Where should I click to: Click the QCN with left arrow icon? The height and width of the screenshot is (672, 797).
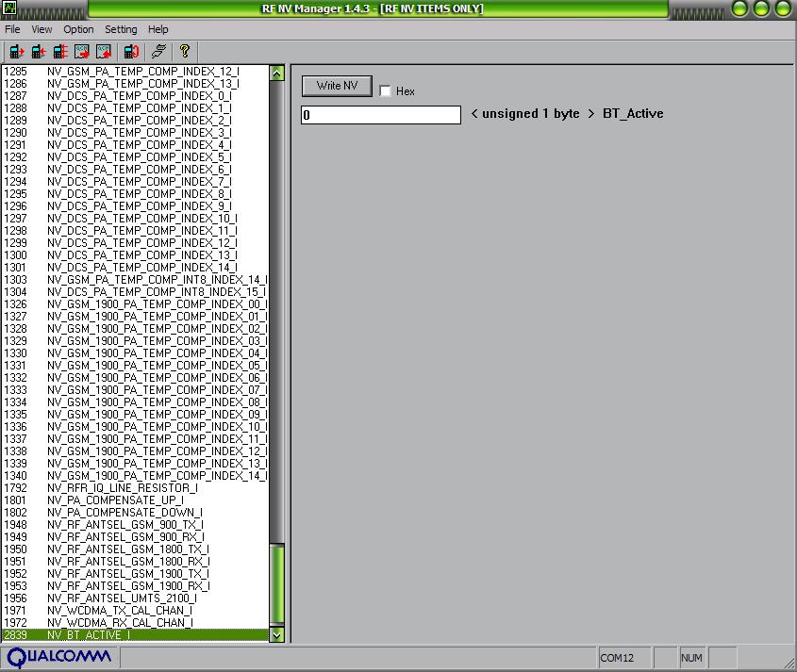(104, 51)
